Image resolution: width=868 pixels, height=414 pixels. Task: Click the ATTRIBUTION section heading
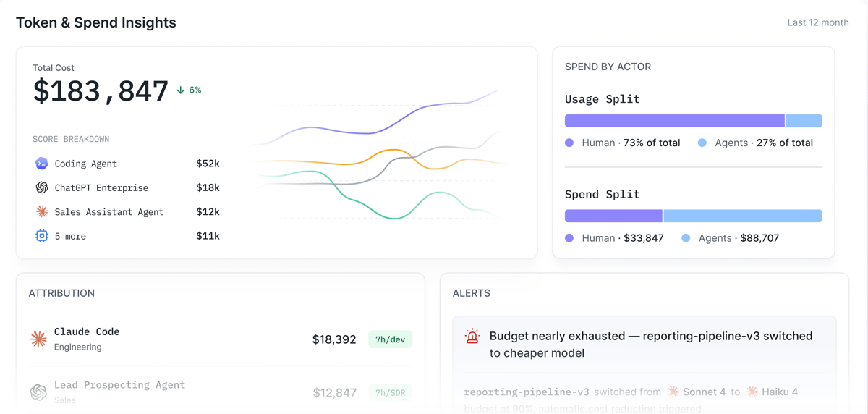pos(61,293)
